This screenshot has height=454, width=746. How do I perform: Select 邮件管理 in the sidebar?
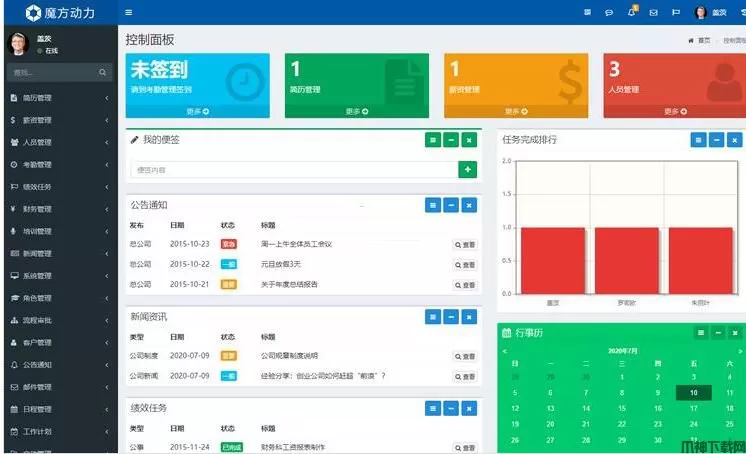[x=58, y=387]
